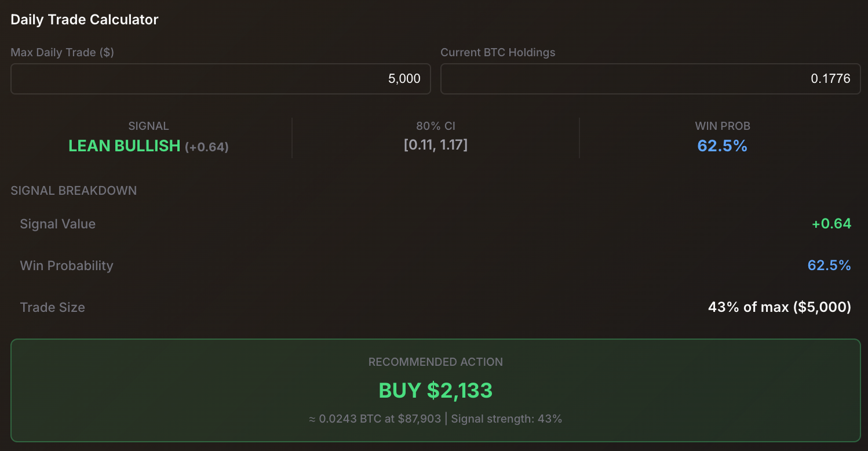Click the Signal Value row in the breakdown
Viewport: 868px width, 451px height.
pyautogui.click(x=57, y=224)
